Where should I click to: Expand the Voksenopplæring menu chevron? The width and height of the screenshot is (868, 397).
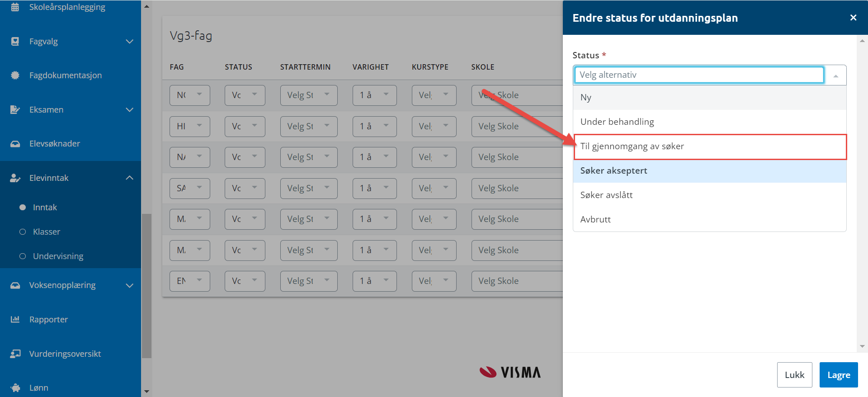click(129, 285)
